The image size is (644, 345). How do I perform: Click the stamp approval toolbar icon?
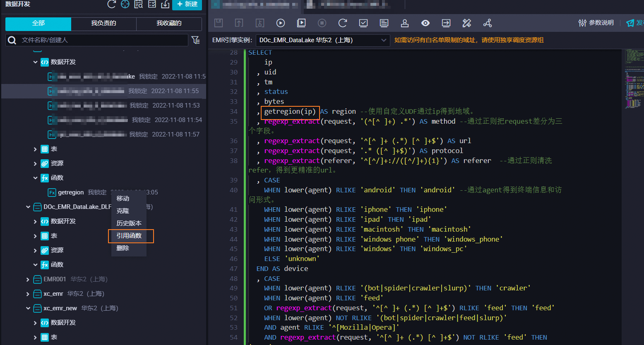(x=405, y=23)
